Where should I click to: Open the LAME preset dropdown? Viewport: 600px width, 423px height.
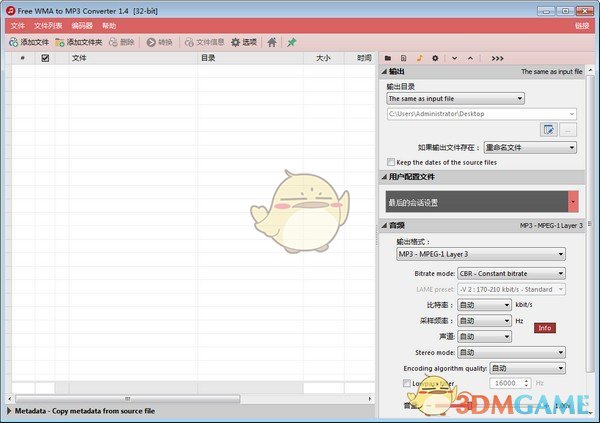coord(512,289)
